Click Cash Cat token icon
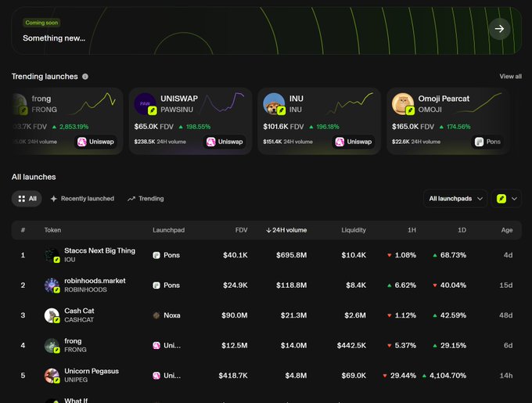This screenshot has width=532, height=403. click(52, 315)
